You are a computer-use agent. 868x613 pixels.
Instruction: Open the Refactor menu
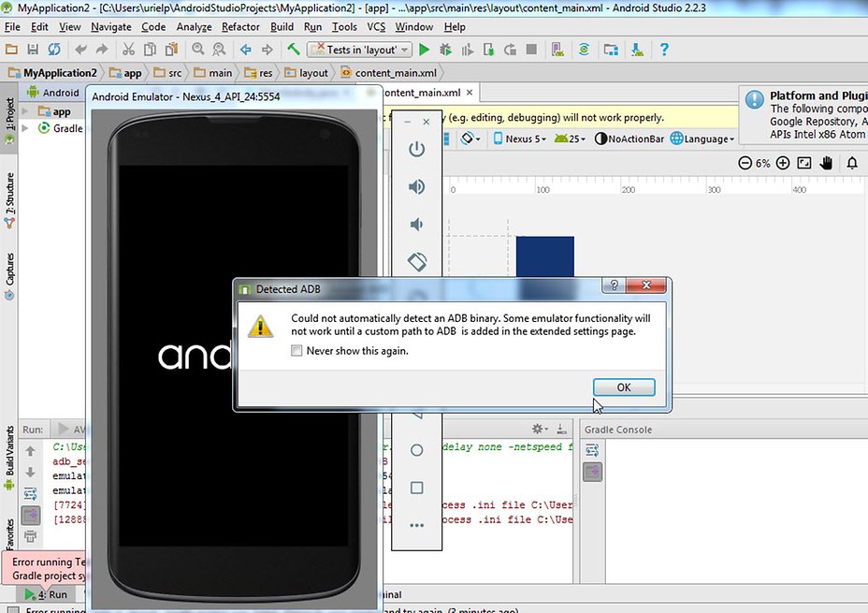click(240, 26)
